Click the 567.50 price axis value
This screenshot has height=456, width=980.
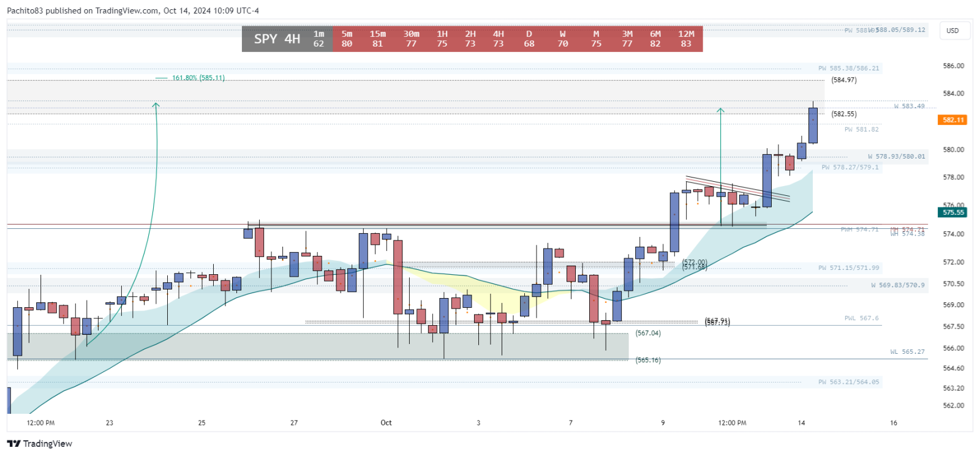click(954, 327)
